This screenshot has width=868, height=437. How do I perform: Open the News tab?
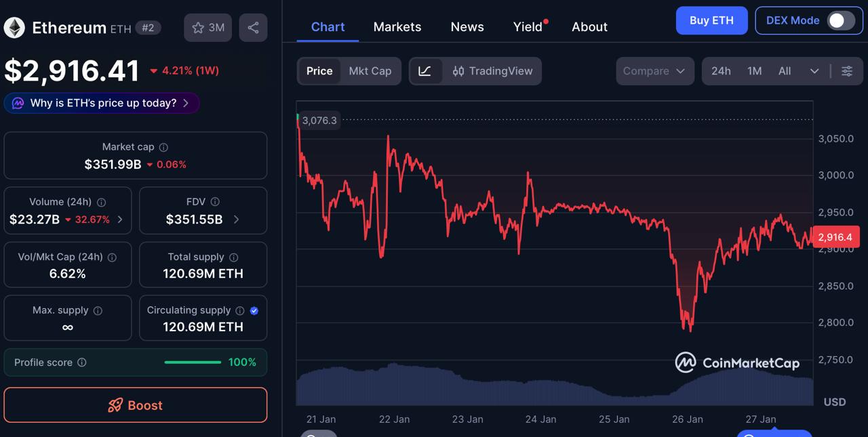click(x=467, y=26)
